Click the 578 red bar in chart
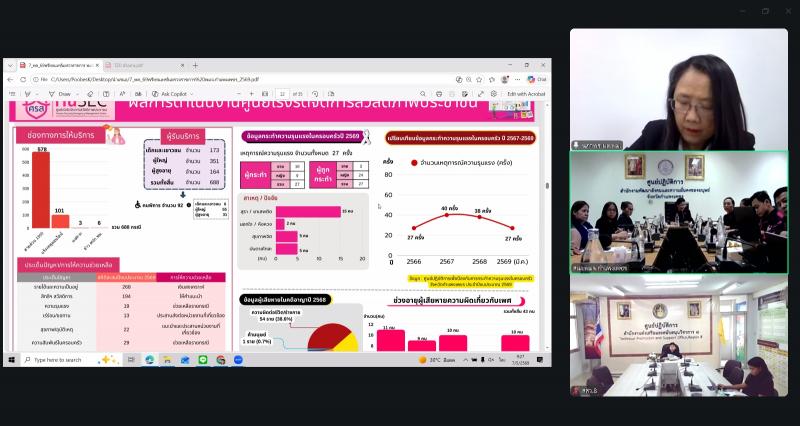This screenshot has height=426, width=800. tap(41, 190)
